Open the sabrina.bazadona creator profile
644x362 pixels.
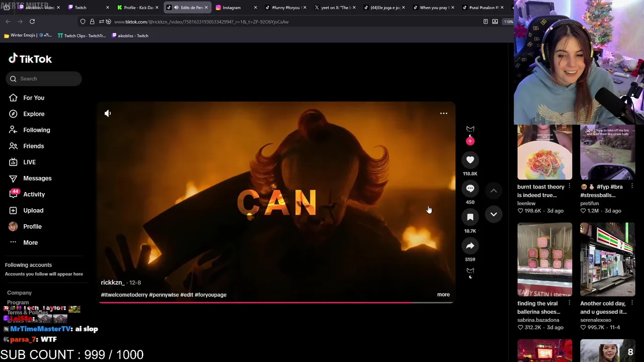538,320
